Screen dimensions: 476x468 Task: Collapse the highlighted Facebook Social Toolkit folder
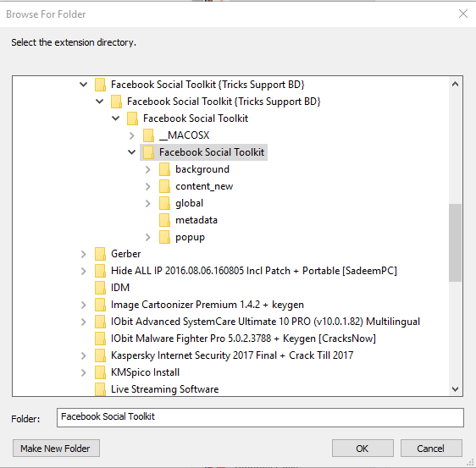click(x=132, y=152)
